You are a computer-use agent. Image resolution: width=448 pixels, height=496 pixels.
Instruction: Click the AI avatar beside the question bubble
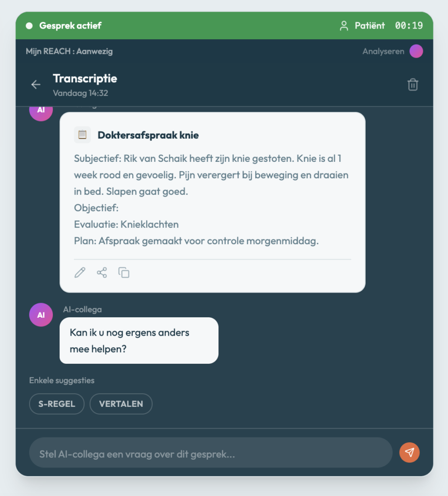41,315
